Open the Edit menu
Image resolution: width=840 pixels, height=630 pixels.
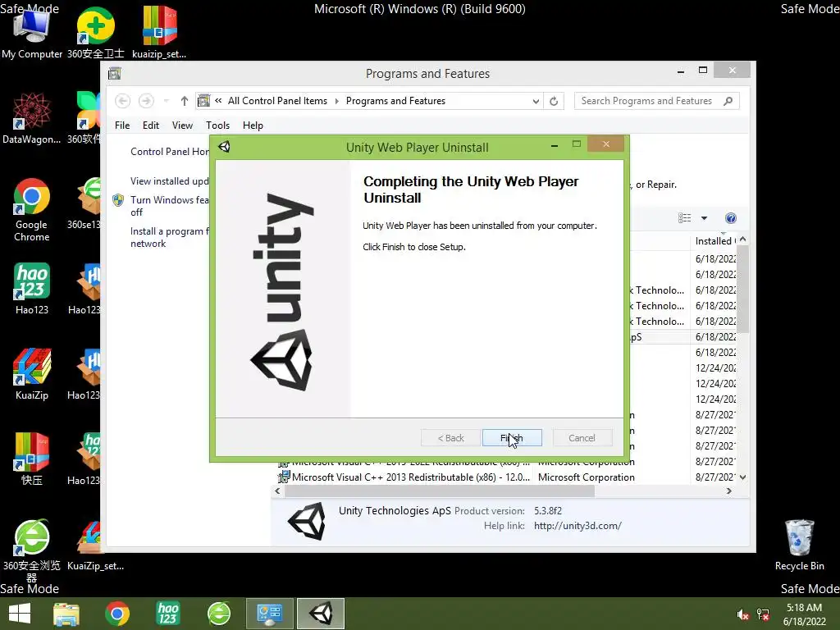click(151, 126)
